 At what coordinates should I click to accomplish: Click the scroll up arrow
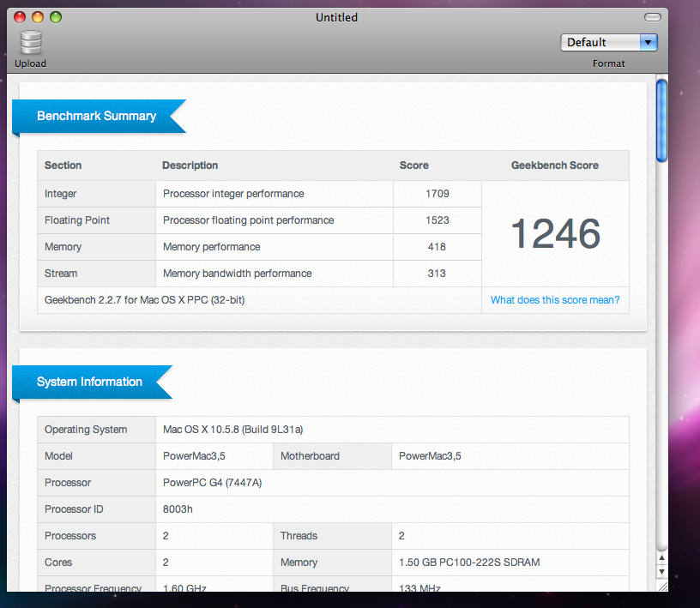point(661,557)
